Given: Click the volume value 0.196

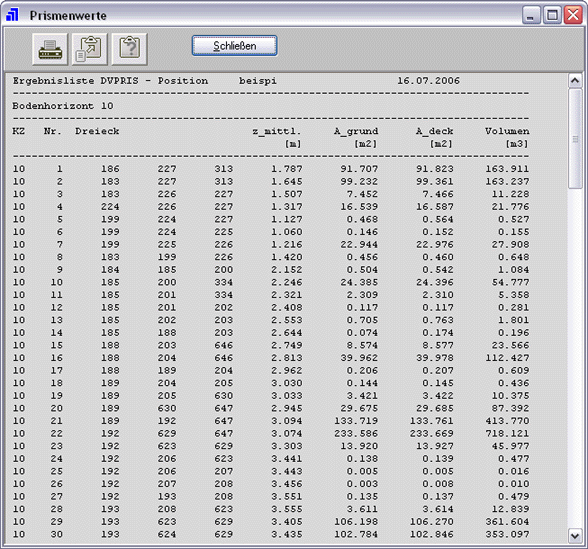Looking at the screenshot, I should pos(513,333).
